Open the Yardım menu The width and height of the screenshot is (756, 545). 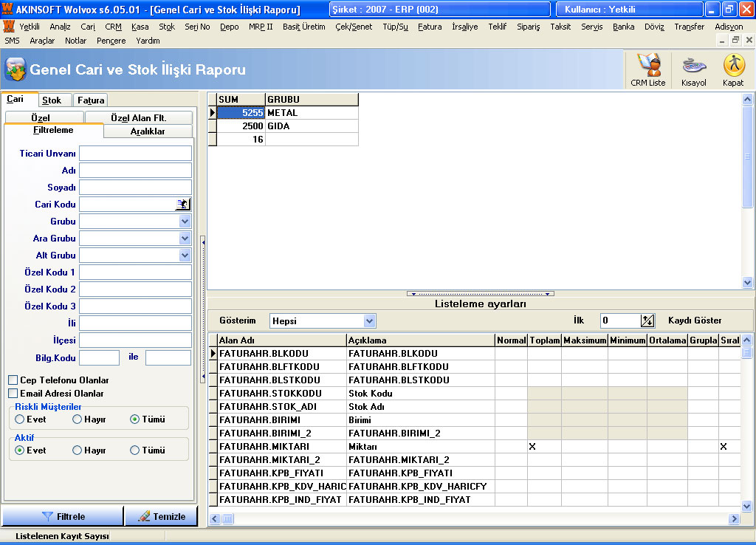point(148,41)
